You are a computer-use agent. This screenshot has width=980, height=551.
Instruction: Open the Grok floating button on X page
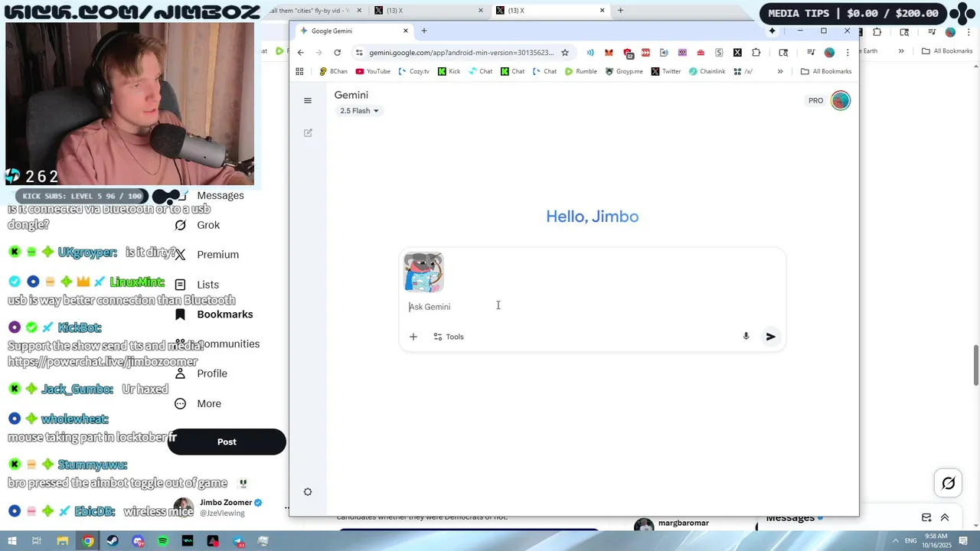[x=949, y=483]
